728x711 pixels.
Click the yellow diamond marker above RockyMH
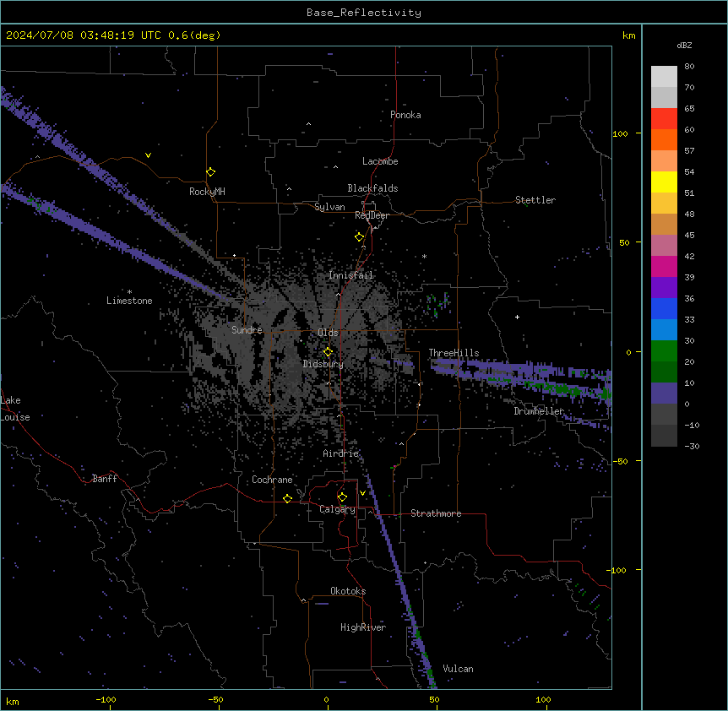[210, 172]
